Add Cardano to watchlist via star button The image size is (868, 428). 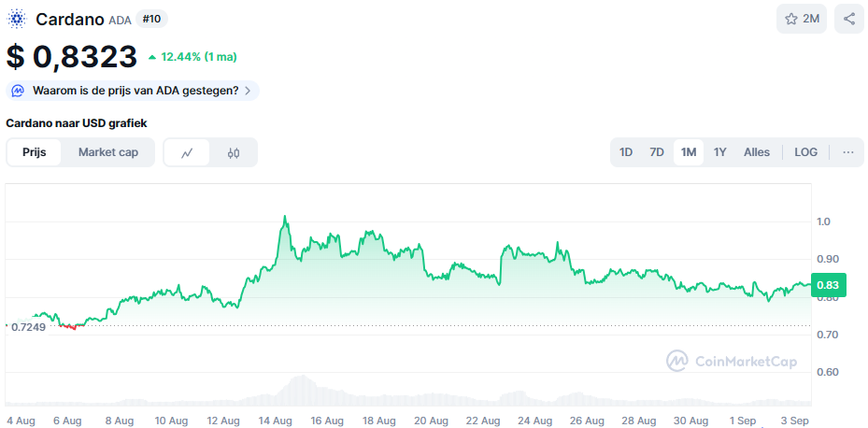coord(802,19)
